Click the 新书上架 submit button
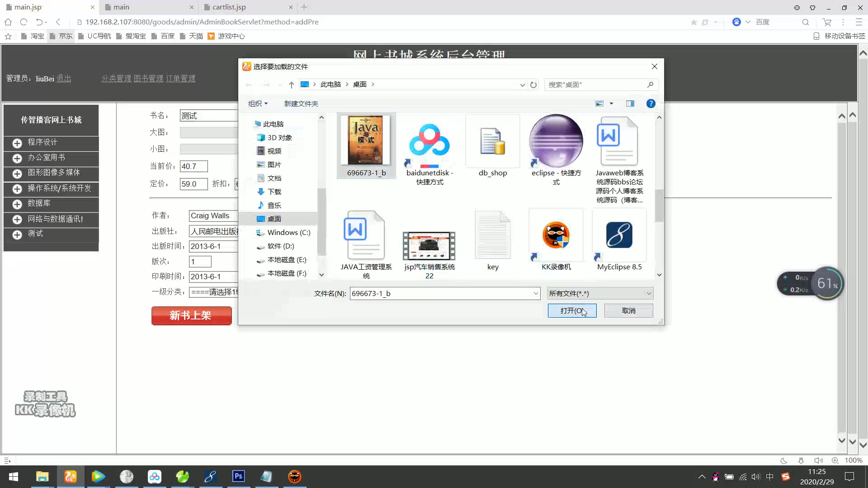Image resolution: width=868 pixels, height=488 pixels. click(x=191, y=315)
